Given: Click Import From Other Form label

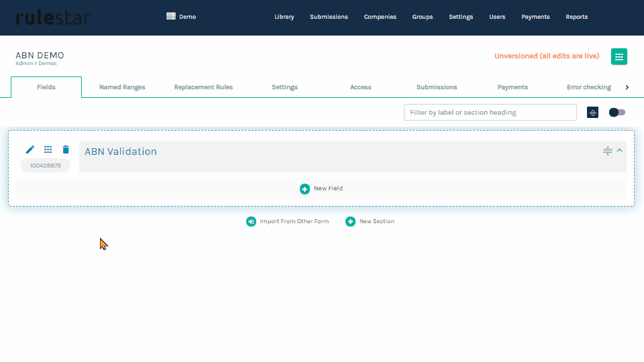Looking at the screenshot, I should [x=294, y=221].
